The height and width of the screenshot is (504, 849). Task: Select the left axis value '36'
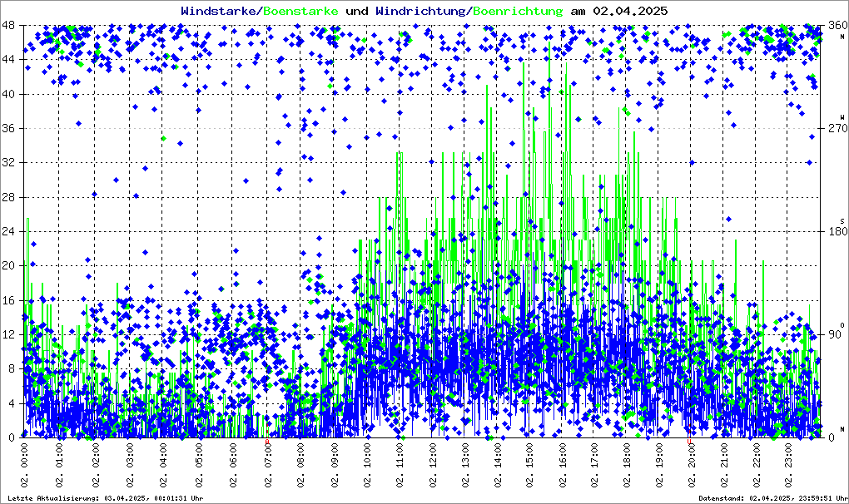7,128
